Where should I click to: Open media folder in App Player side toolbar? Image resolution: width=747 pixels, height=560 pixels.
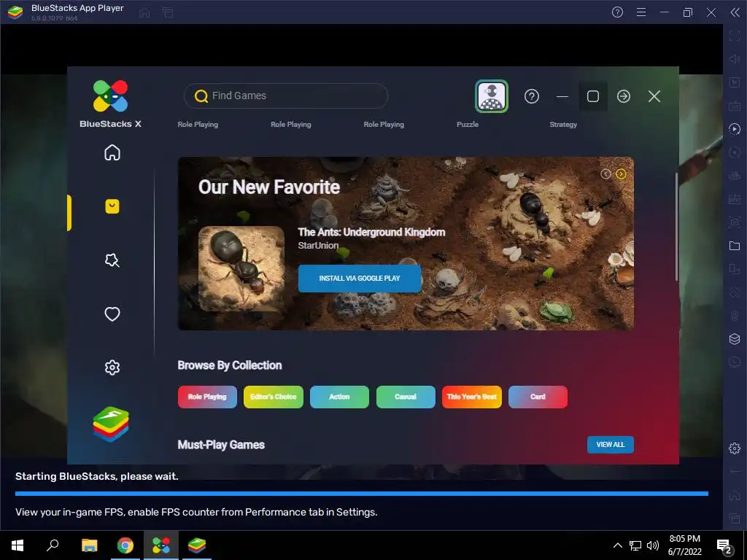735,246
